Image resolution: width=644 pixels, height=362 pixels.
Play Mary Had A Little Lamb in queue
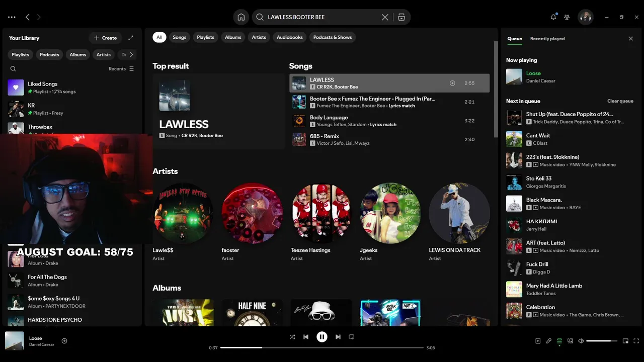click(570, 289)
